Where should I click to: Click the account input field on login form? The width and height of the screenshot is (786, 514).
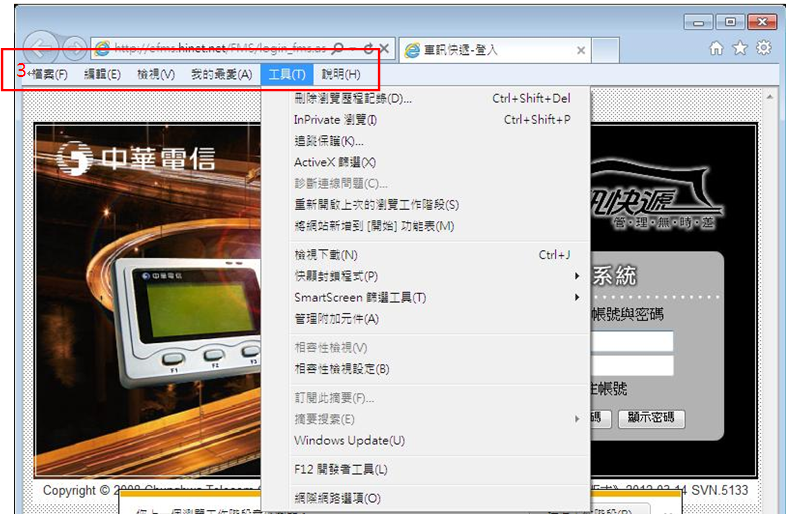pos(632,341)
